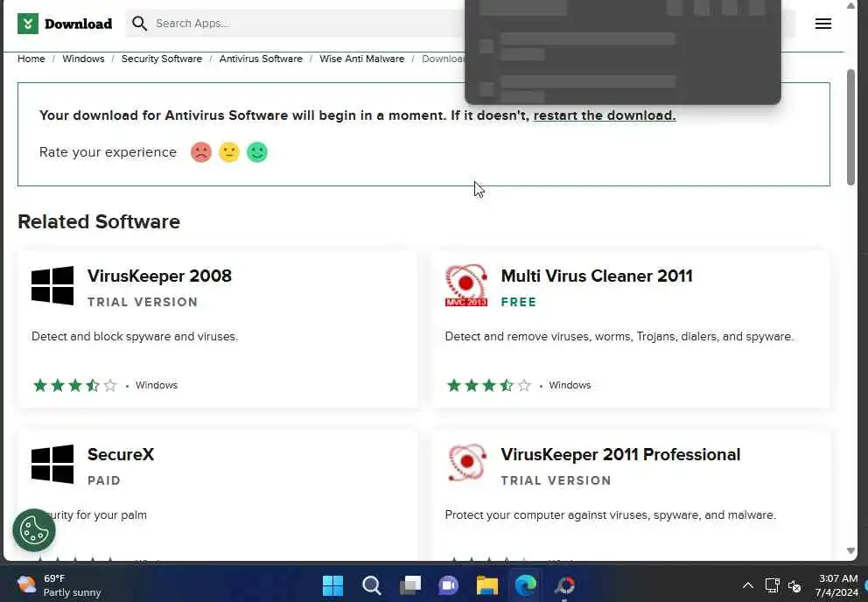
Task: Click restart the download link
Action: pyautogui.click(x=605, y=115)
